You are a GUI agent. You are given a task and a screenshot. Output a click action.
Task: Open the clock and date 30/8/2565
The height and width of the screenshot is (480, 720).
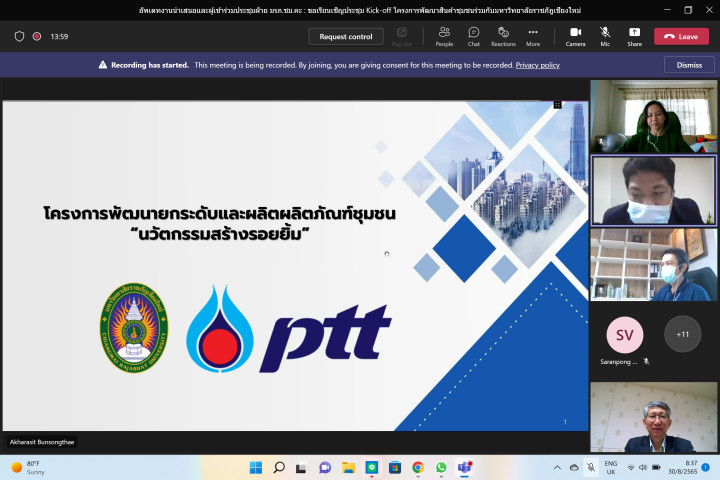pyautogui.click(x=683, y=468)
